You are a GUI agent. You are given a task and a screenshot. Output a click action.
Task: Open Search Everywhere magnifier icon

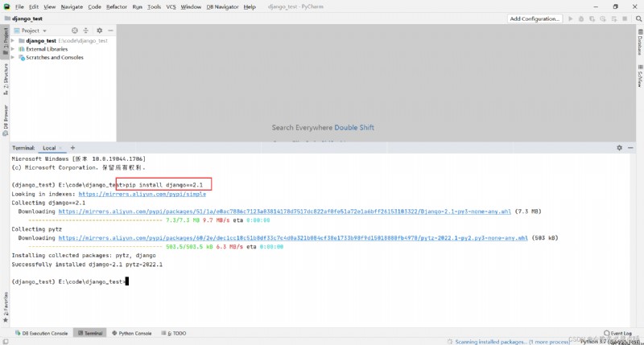tap(638, 18)
